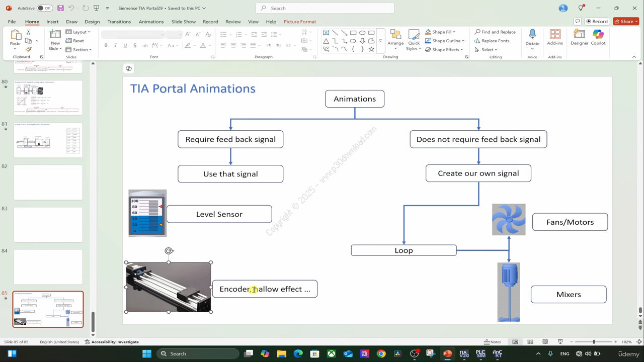Click the title bar Search box
The width and height of the screenshot is (644, 362).
click(325, 8)
